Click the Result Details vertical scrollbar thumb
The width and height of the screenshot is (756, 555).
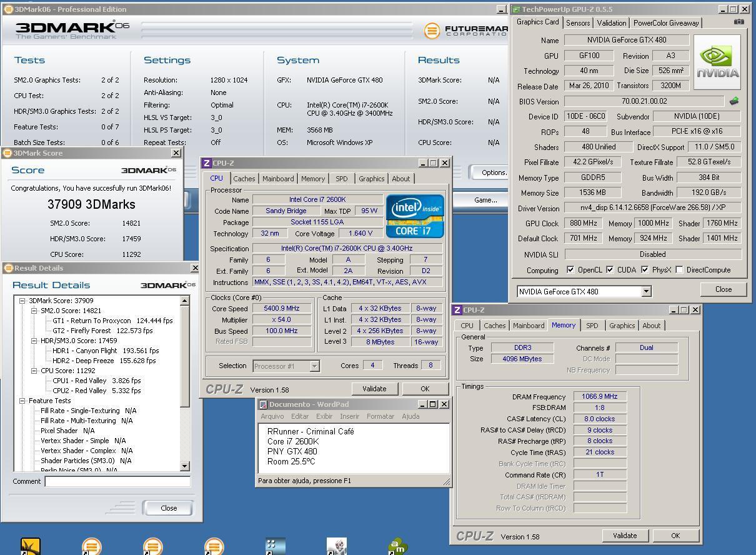185,356
